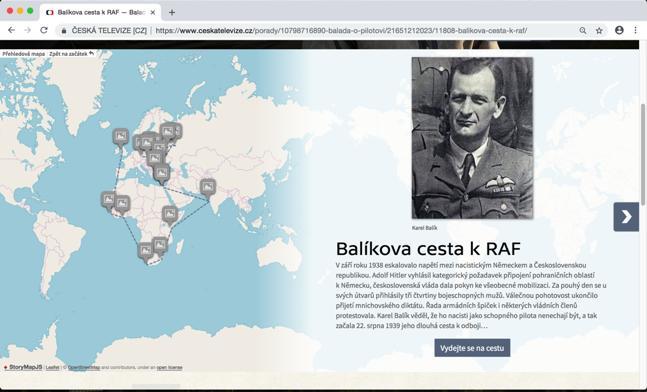Image resolution: width=647 pixels, height=392 pixels.
Task: Select the left South Africa map marker
Action: [145, 252]
